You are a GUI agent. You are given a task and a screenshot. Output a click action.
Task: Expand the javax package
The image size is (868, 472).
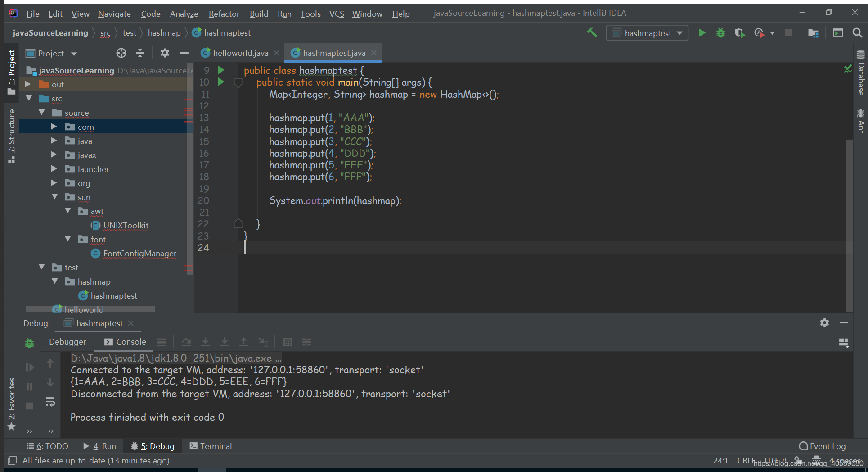pyautogui.click(x=54, y=154)
